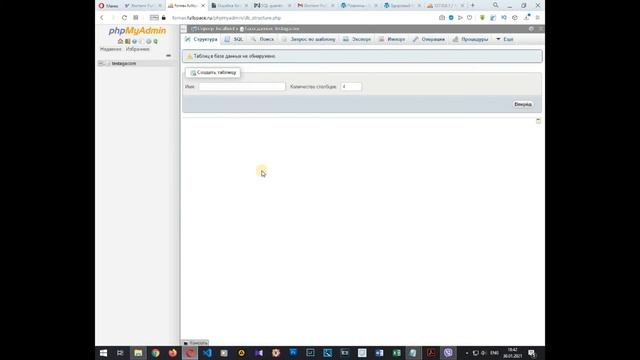
Task: Open the Избранное (favorites) list
Action: pyautogui.click(x=138, y=49)
